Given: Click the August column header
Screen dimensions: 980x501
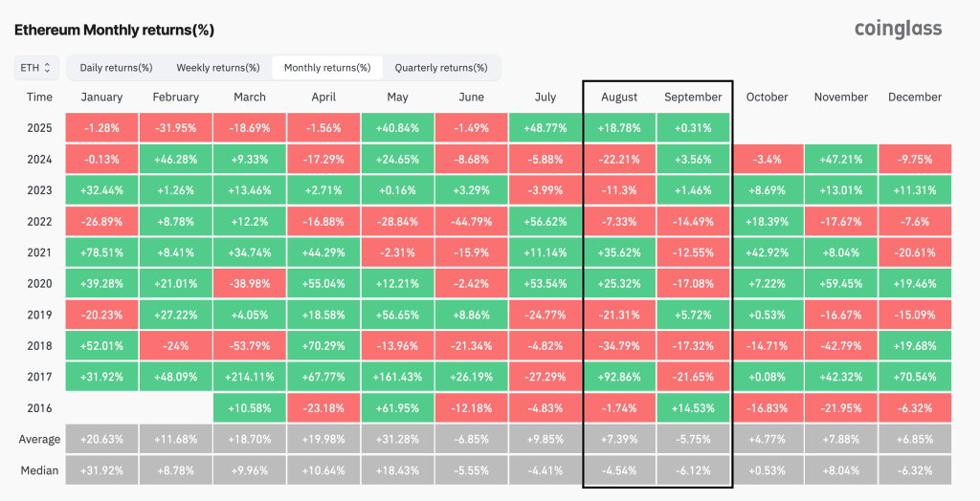Looking at the screenshot, I should click(619, 97).
